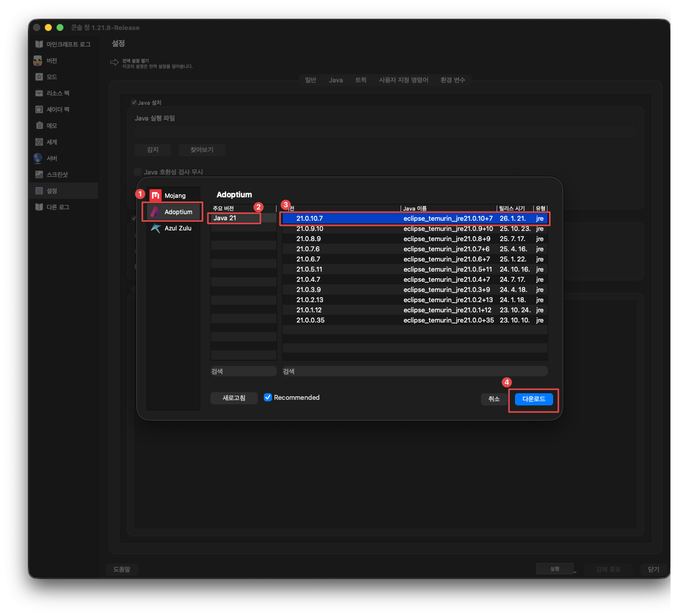Click the eclipse_temurin_jre21.0.9+10 name cell

[x=448, y=228]
